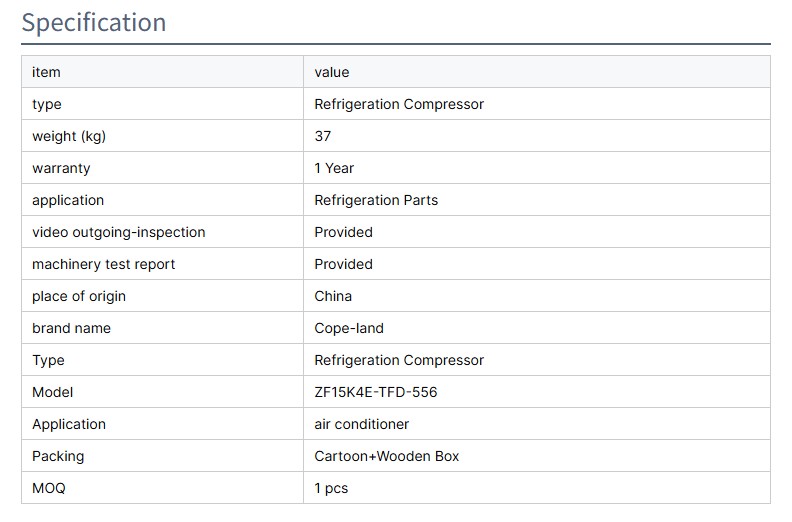The width and height of the screenshot is (792, 522).
Task: Select the '1 Year' warranty value
Action: (x=334, y=168)
